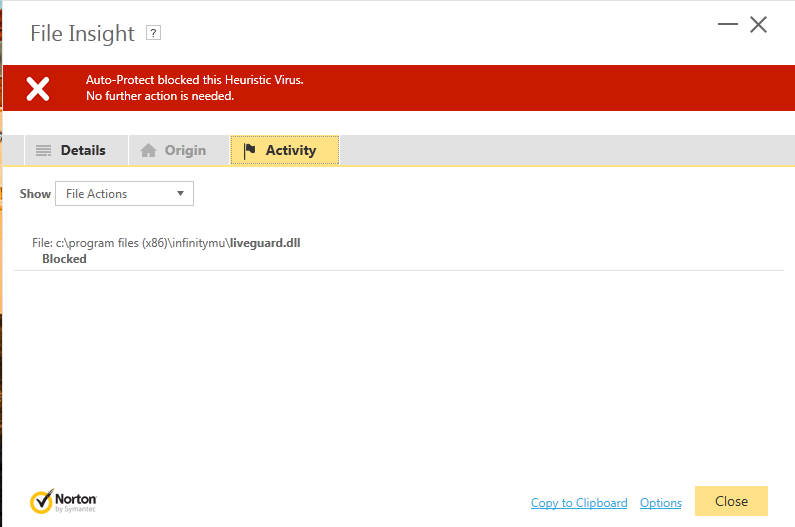Minimize the File Insight window
Viewport: 795px width, 527px height.
point(728,24)
